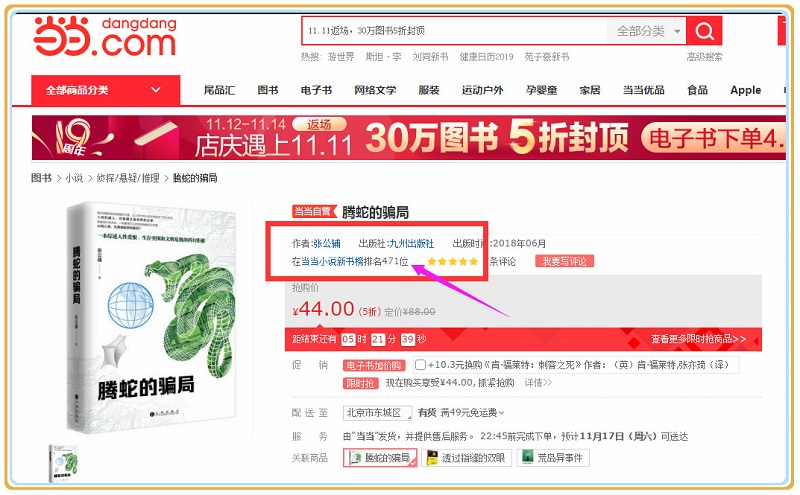
Task: Click the 当当自营 red badge
Action: coord(314,212)
